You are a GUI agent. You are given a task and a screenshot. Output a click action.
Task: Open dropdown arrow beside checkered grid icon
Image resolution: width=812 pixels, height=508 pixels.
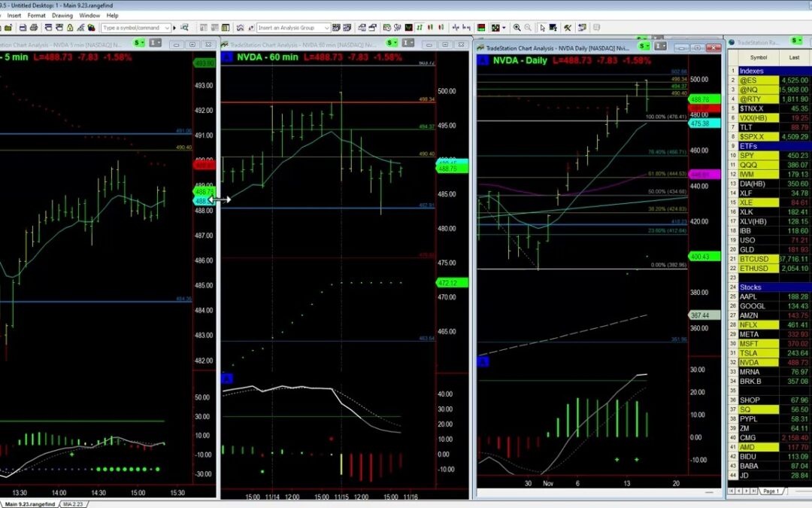503,28
